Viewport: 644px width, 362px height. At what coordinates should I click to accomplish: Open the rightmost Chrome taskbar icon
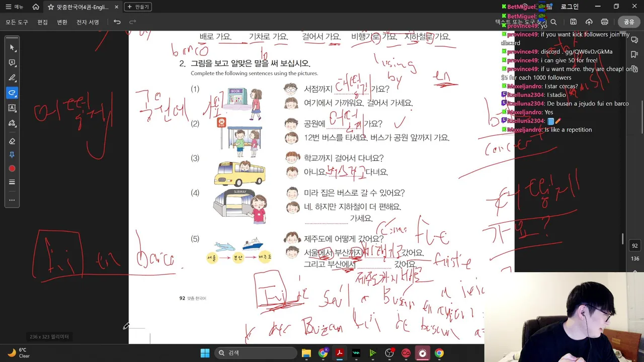(x=439, y=353)
